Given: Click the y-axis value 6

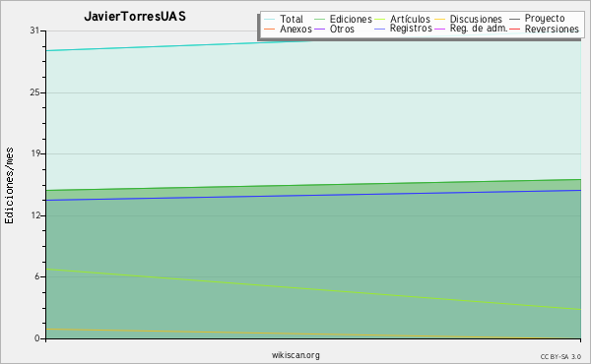Looking at the screenshot, I should (37, 276).
